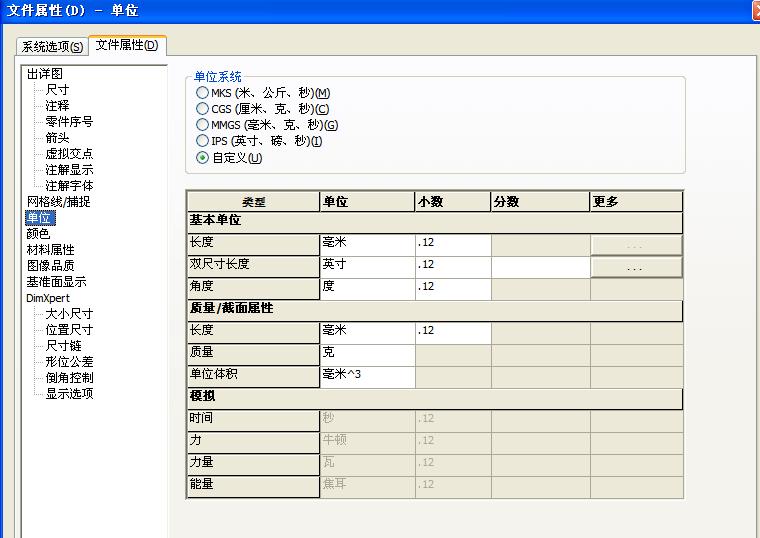Select 注解字体 tree item
Viewport: 760px width, 538px height.
point(69,186)
